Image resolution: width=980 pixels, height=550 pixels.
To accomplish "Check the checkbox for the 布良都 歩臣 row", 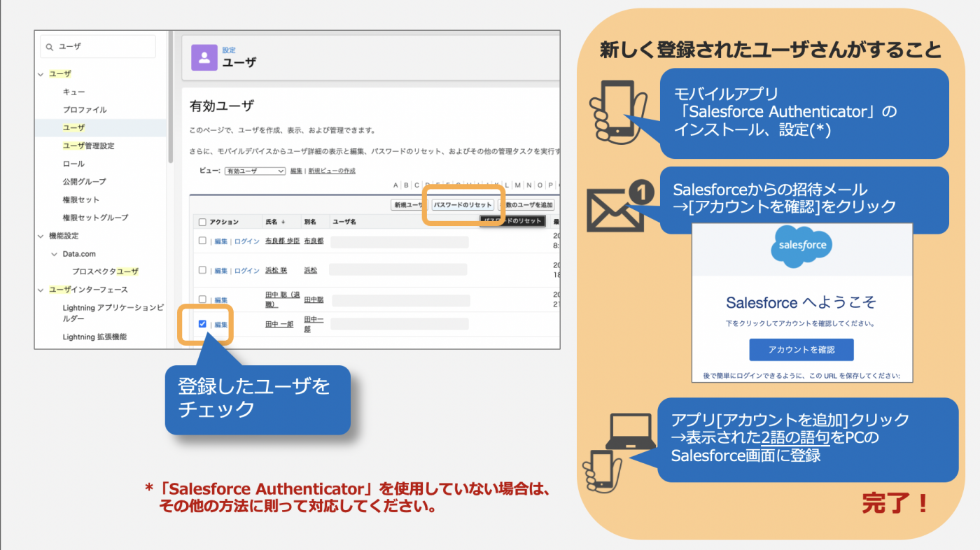I will click(202, 240).
